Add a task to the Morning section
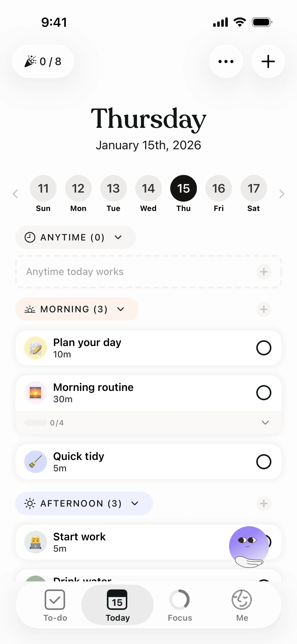 point(263,309)
